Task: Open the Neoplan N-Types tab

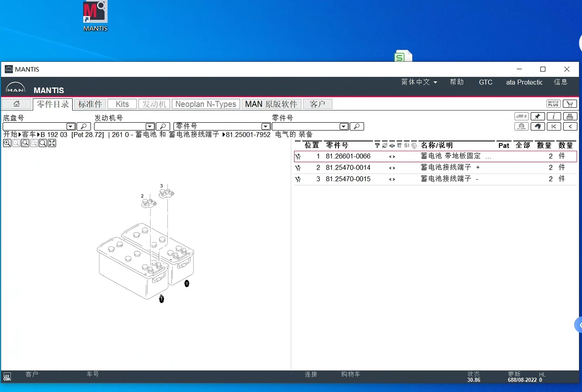Action: pos(206,104)
